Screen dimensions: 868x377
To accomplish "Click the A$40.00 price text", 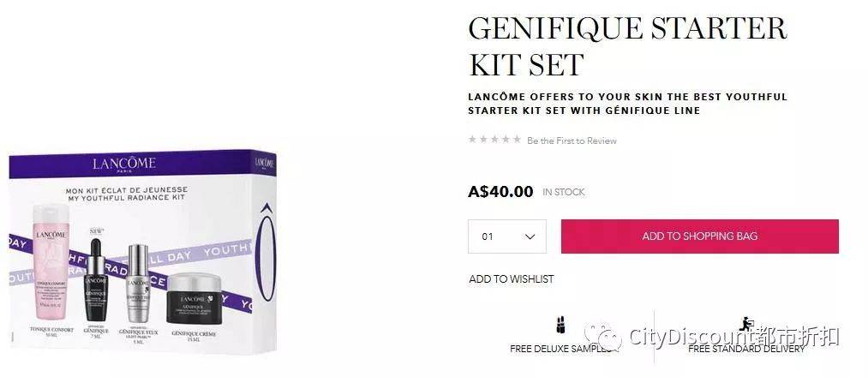I will (500, 192).
